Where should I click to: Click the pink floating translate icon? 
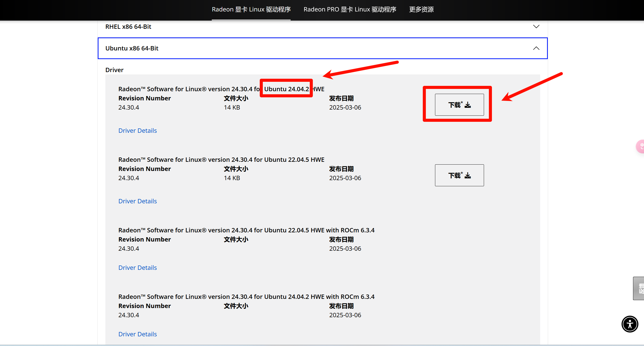tap(641, 147)
